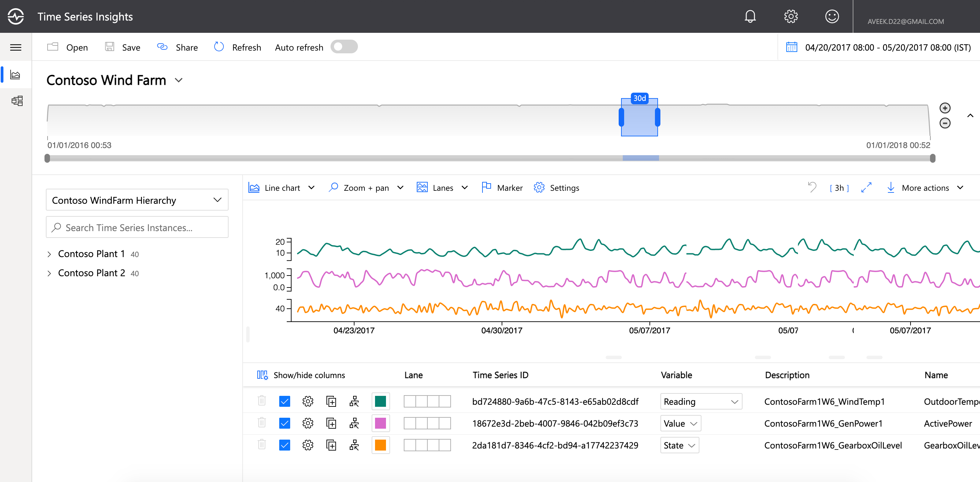The width and height of the screenshot is (980, 482).
Task: Click the orange color swatch
Action: tap(380, 445)
